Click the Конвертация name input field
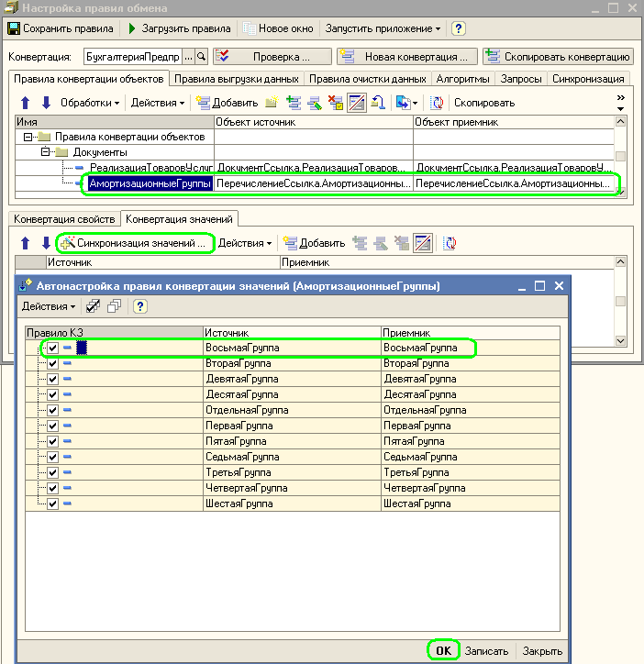 tap(133, 56)
